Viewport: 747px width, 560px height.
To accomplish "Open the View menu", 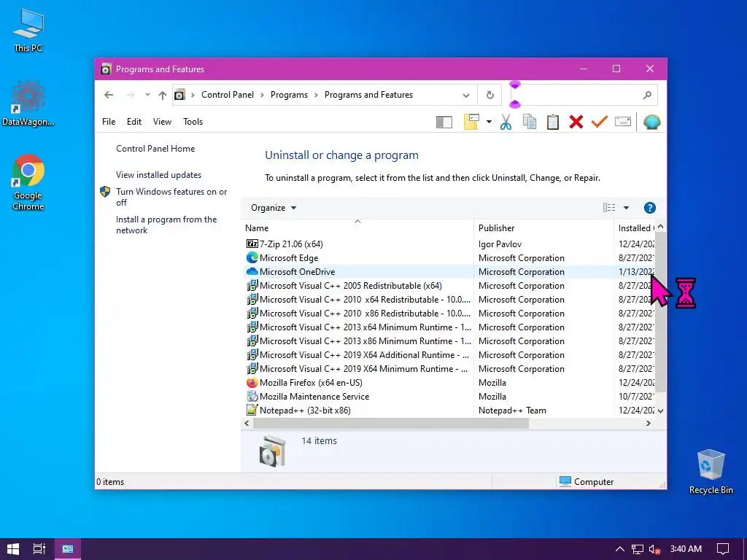I will pyautogui.click(x=162, y=122).
